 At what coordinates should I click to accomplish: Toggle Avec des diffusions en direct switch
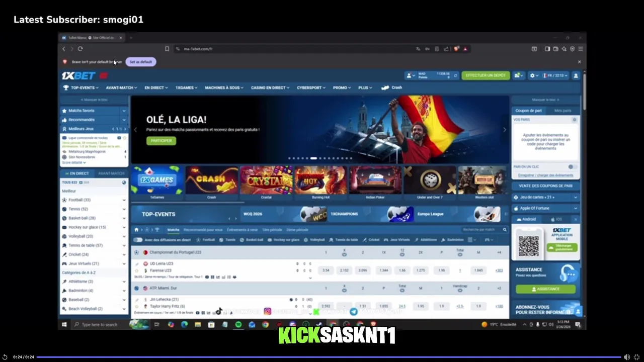(138, 240)
